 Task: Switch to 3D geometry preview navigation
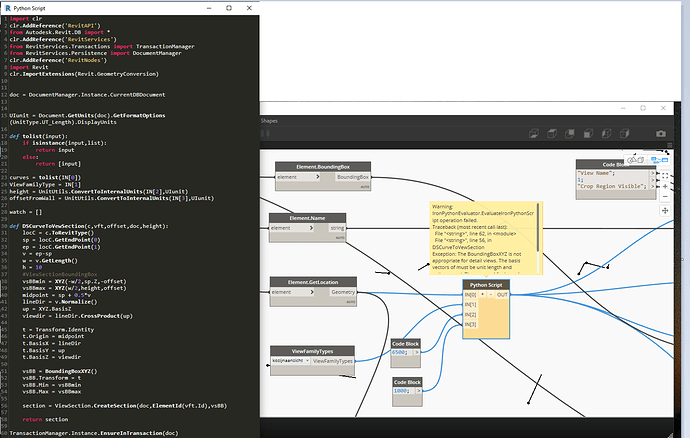tap(635, 160)
